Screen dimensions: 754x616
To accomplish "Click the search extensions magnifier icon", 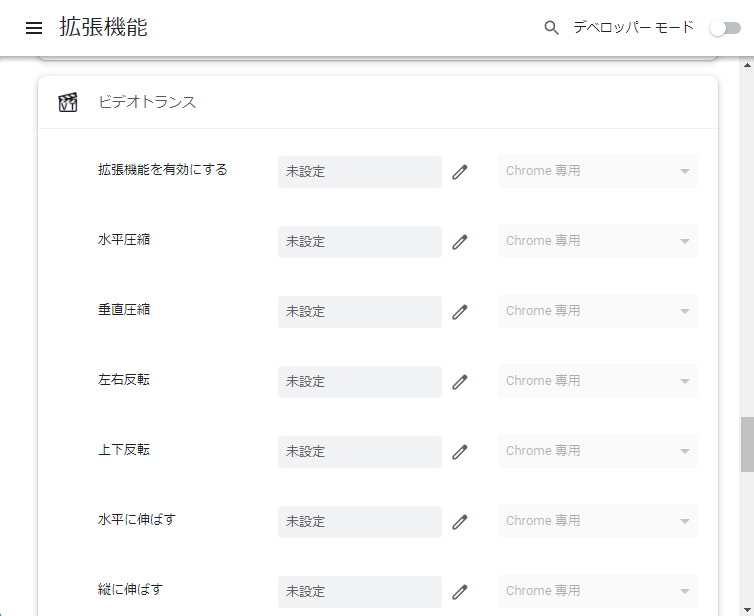I will tap(551, 28).
